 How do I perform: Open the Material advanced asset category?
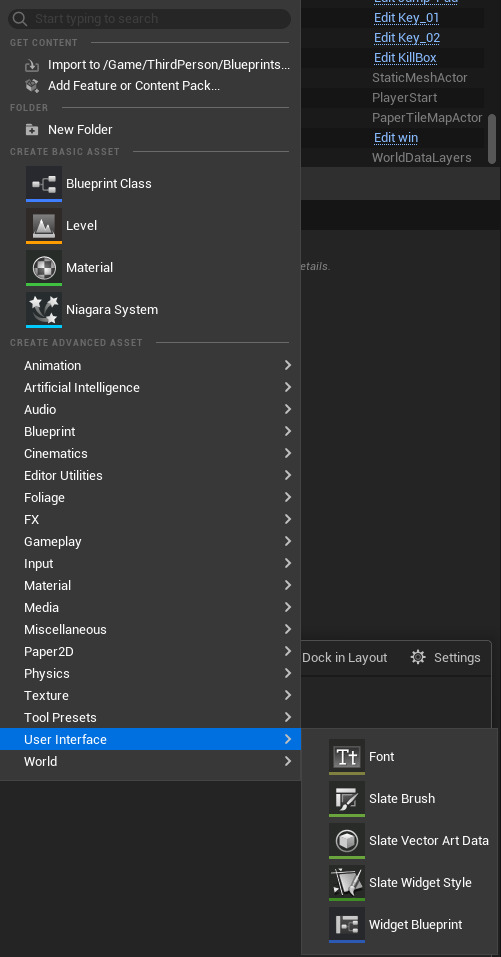point(150,585)
